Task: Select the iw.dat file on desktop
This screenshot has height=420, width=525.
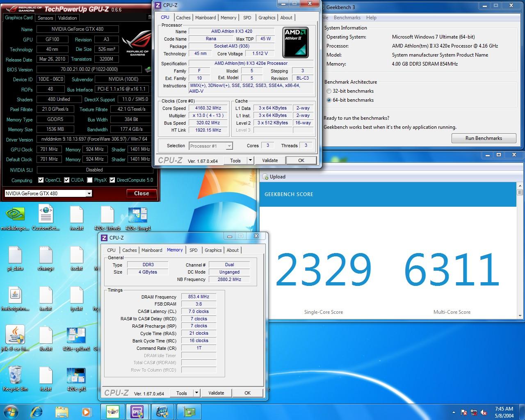Action: (77, 215)
